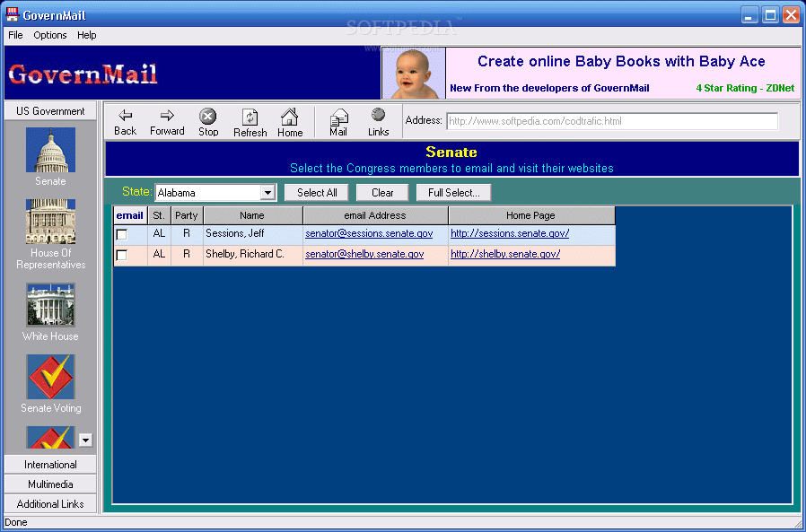This screenshot has height=532, width=806.
Task: Click the Clear button
Action: click(x=382, y=193)
